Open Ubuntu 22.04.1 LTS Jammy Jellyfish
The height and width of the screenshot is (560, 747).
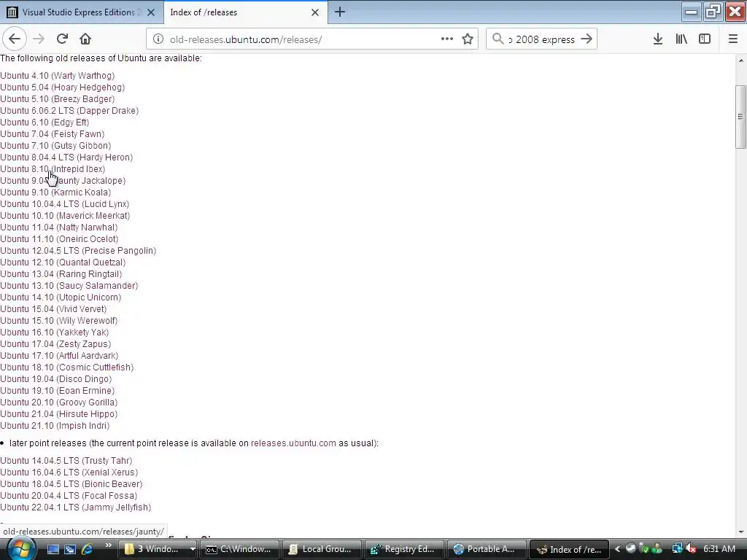pos(75,507)
